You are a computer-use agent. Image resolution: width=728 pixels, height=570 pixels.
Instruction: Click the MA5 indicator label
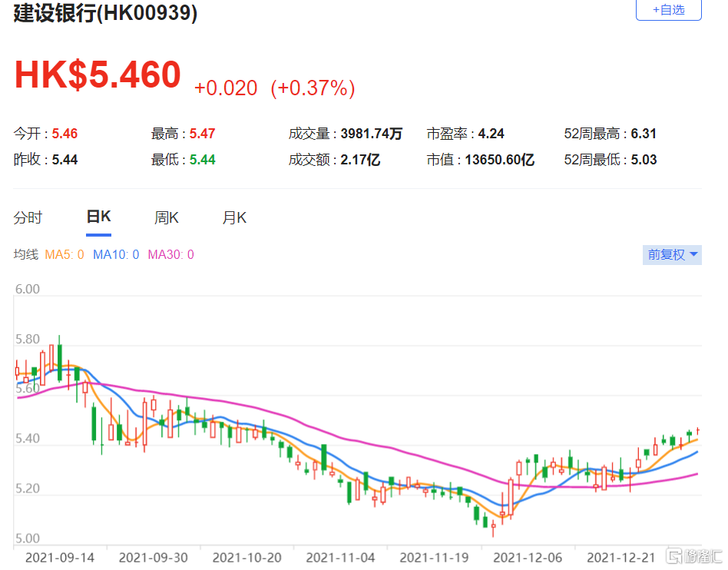[64, 254]
